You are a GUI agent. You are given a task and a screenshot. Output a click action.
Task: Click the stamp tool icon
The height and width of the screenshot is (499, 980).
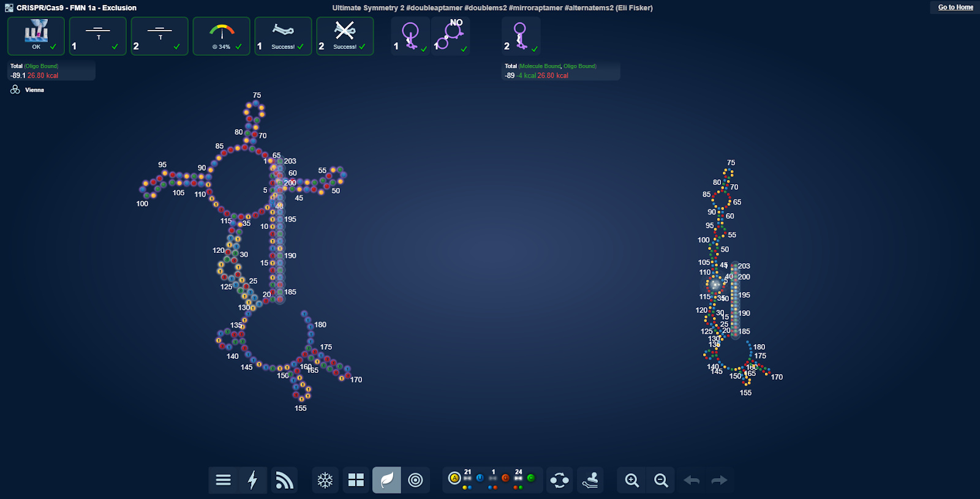pos(590,480)
